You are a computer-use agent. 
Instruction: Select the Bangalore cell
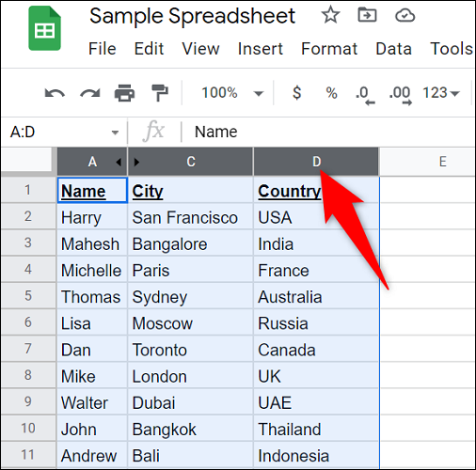coord(191,243)
